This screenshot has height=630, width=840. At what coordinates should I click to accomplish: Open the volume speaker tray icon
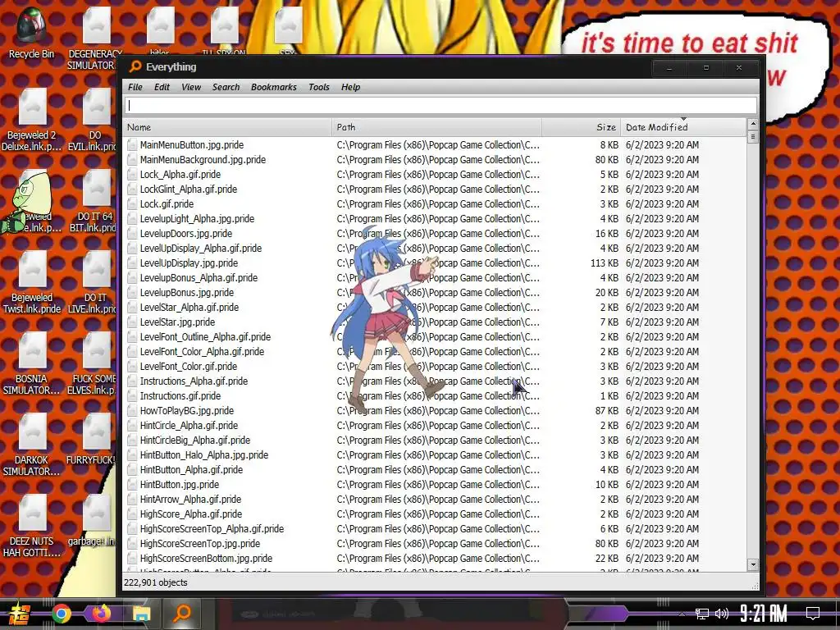[722, 614]
